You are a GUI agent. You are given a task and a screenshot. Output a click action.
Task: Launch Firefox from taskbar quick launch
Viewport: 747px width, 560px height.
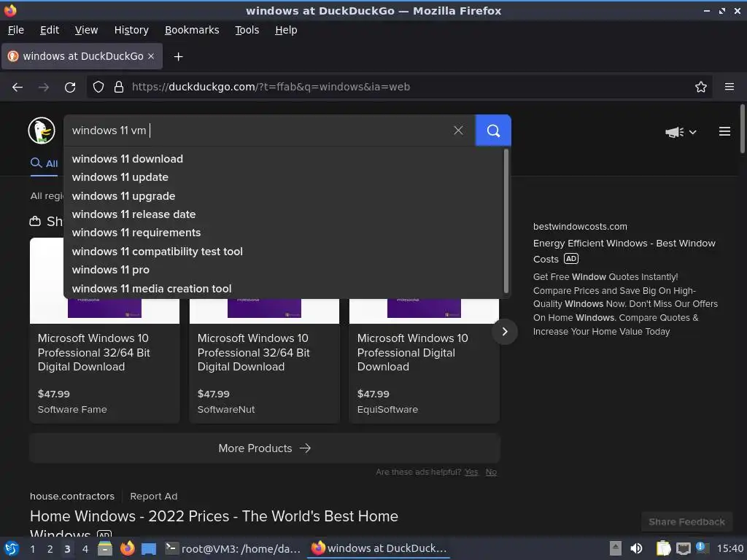click(127, 548)
